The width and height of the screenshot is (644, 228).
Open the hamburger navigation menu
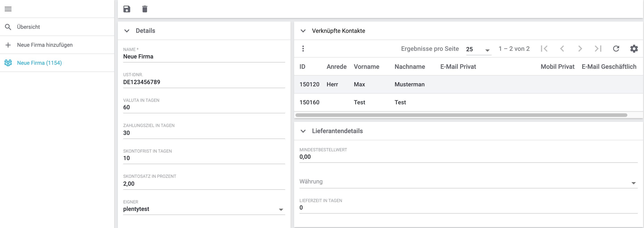[8, 9]
